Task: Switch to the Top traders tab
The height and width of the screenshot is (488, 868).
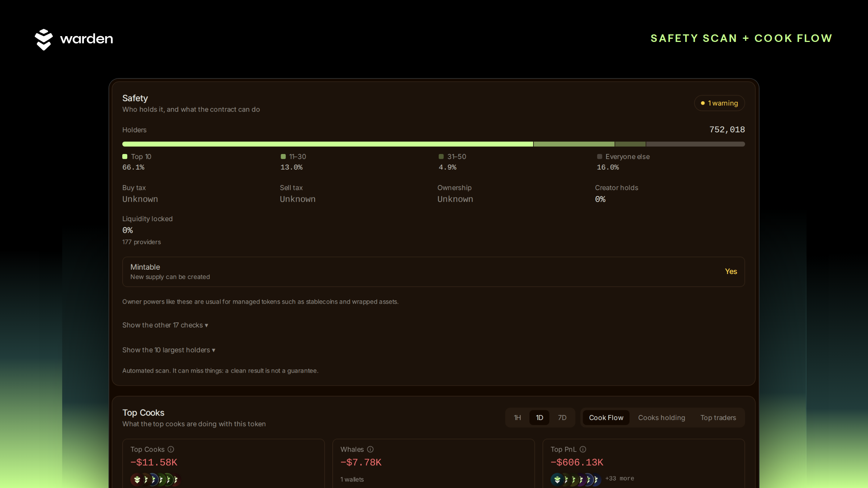Action: [x=718, y=418]
